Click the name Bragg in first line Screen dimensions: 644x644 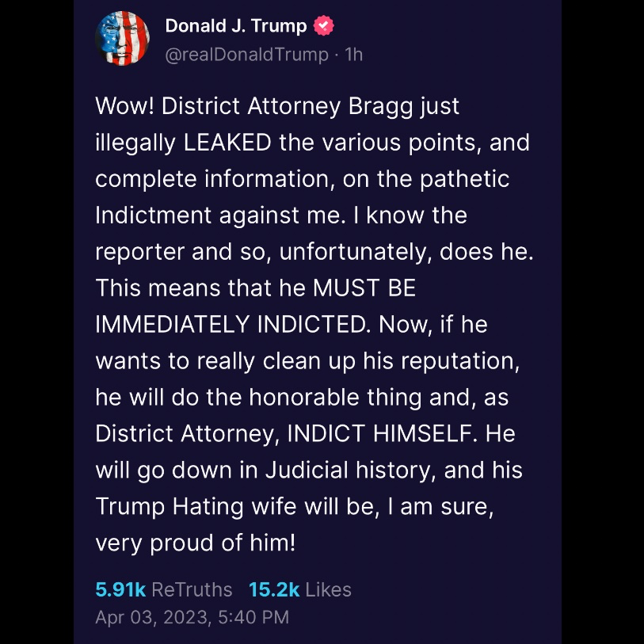pos(380,107)
